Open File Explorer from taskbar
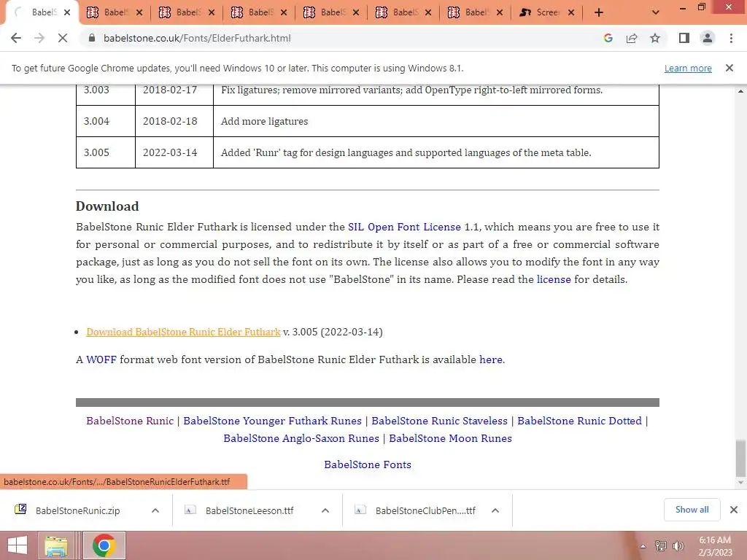The height and width of the screenshot is (560, 747). (55, 545)
